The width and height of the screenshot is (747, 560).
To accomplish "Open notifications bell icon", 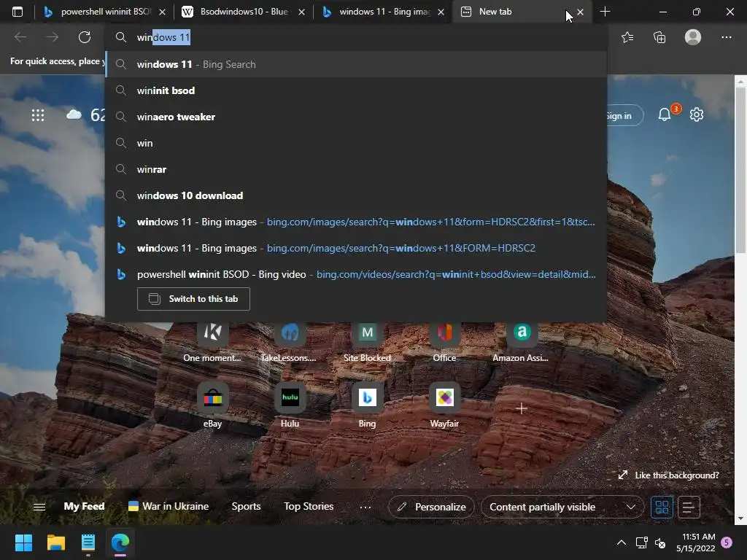I will [665, 114].
